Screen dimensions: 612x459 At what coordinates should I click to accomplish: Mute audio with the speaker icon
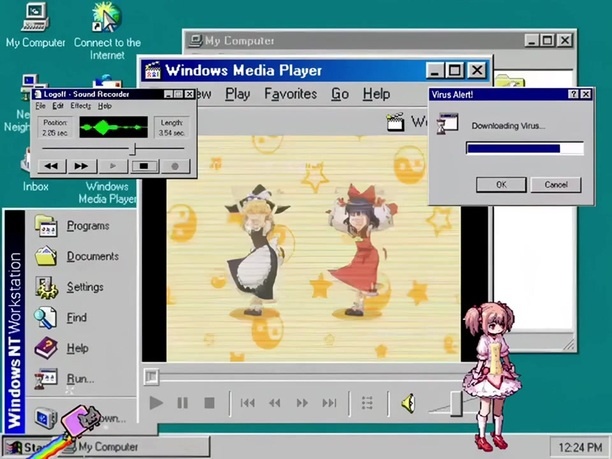tap(408, 403)
